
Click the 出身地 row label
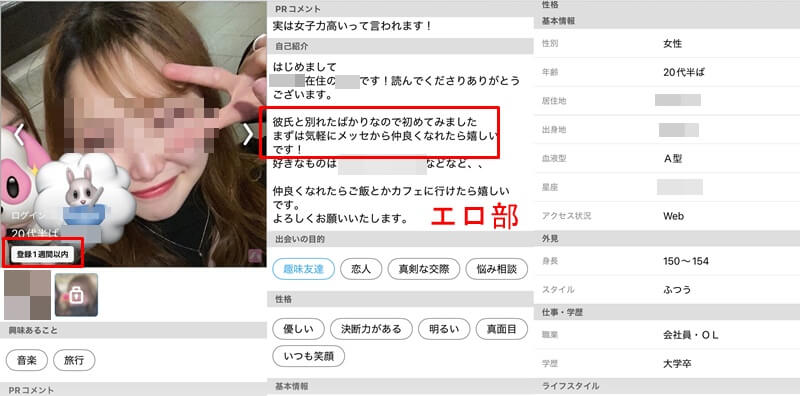[x=554, y=130]
